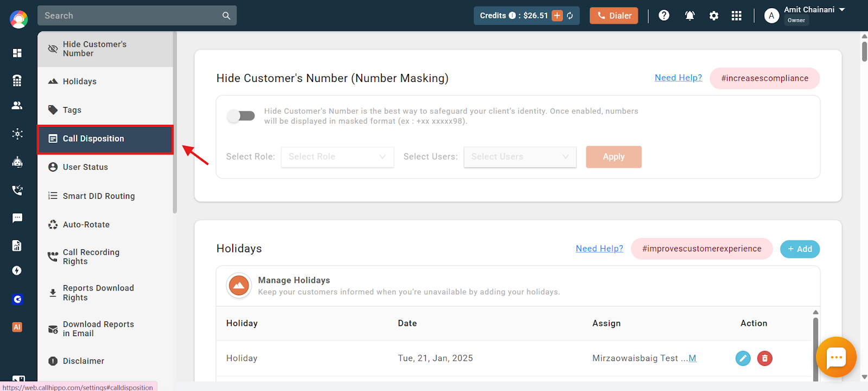Open Download Reports in Email settings
Screen dimensions: 868x391
[x=105, y=329]
